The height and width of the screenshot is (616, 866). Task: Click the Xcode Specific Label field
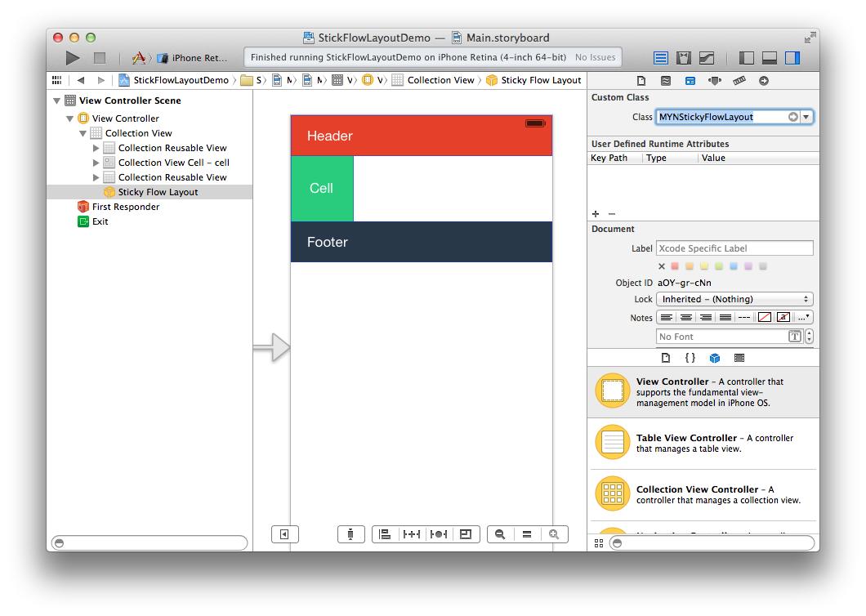pyautogui.click(x=734, y=248)
